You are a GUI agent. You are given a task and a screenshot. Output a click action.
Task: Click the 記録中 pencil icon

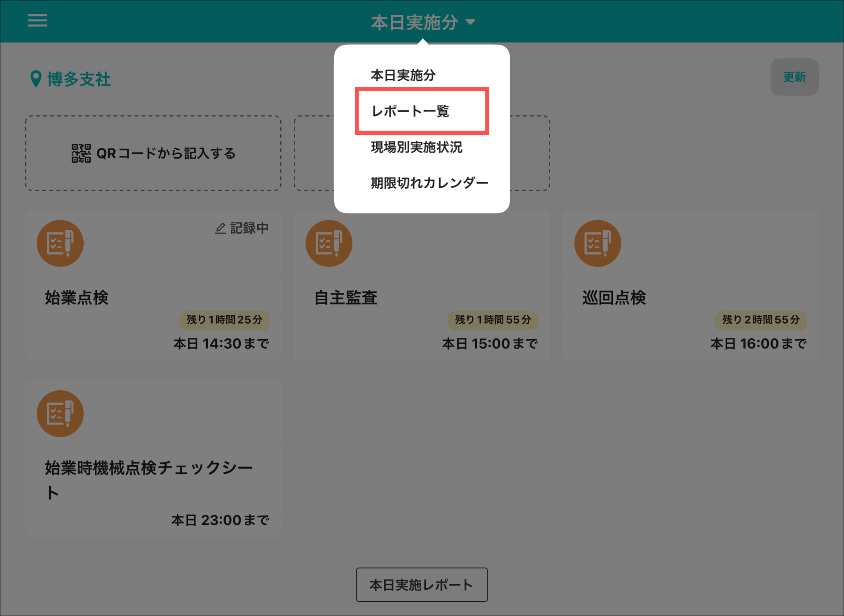click(220, 228)
